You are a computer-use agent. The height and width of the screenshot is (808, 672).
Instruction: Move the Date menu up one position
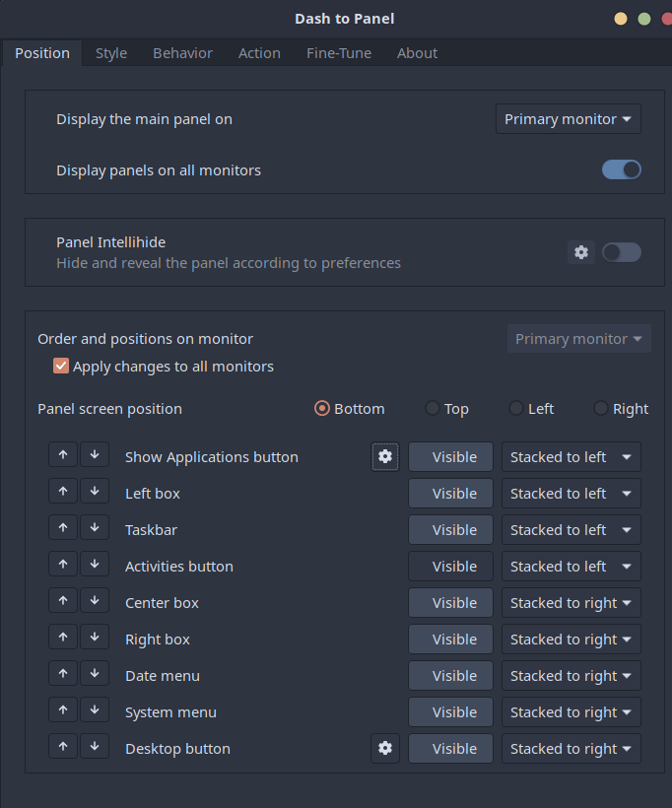point(62,675)
